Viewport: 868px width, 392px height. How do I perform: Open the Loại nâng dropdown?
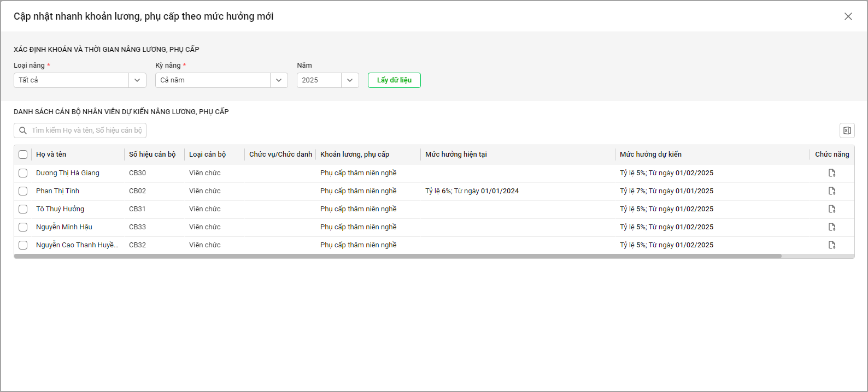coord(137,80)
